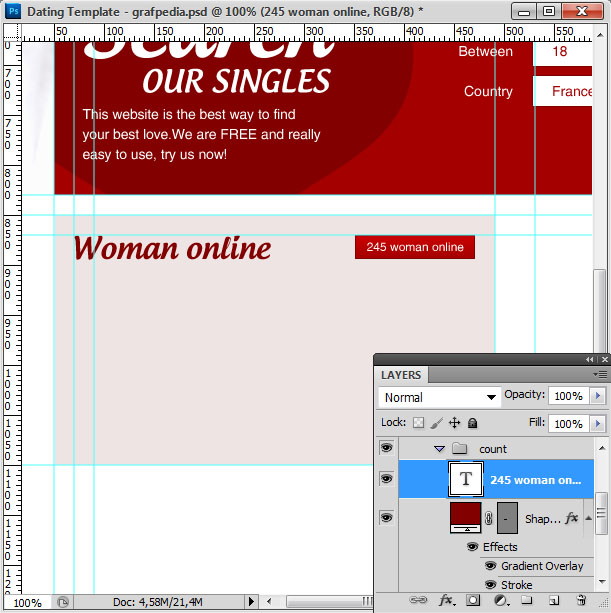Image resolution: width=611 pixels, height=613 pixels.
Task: Open status bar Doc info arrow menu
Action: (x=251, y=601)
